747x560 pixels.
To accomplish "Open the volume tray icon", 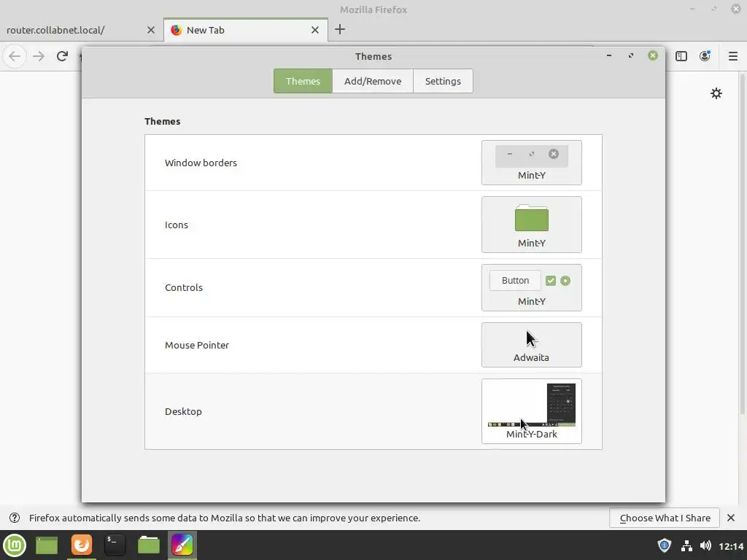I will click(x=705, y=545).
